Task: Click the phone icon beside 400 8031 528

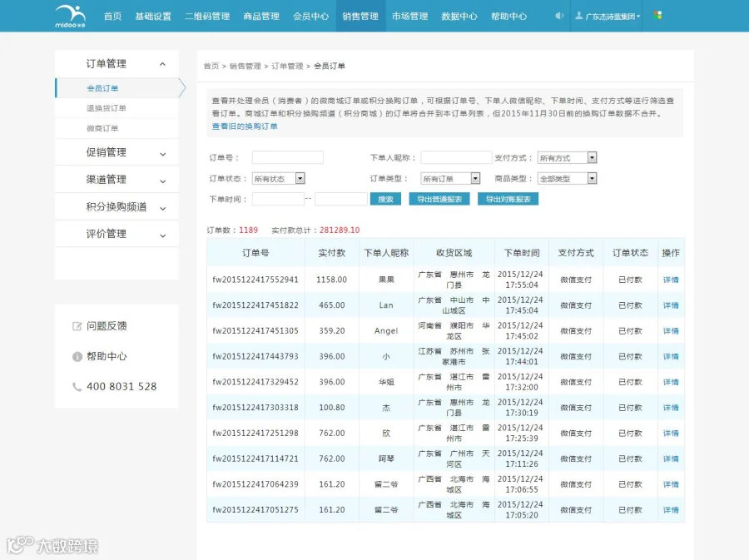Action: [77, 387]
